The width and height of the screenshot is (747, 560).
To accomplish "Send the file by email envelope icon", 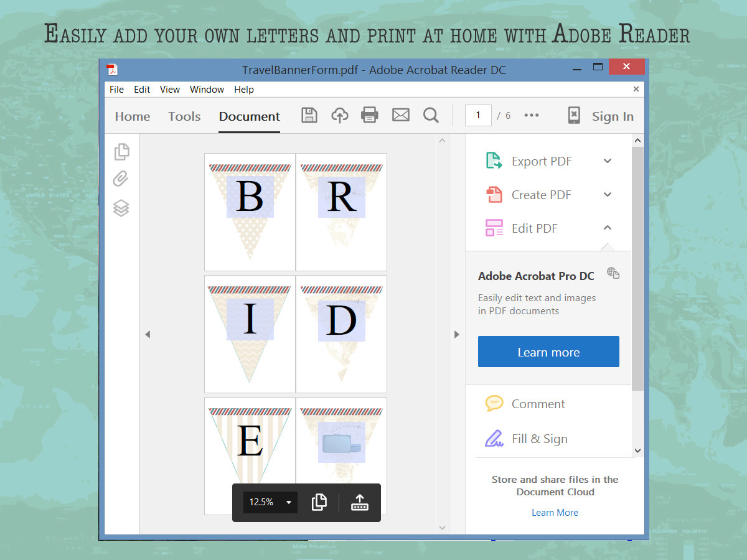I will [x=401, y=115].
